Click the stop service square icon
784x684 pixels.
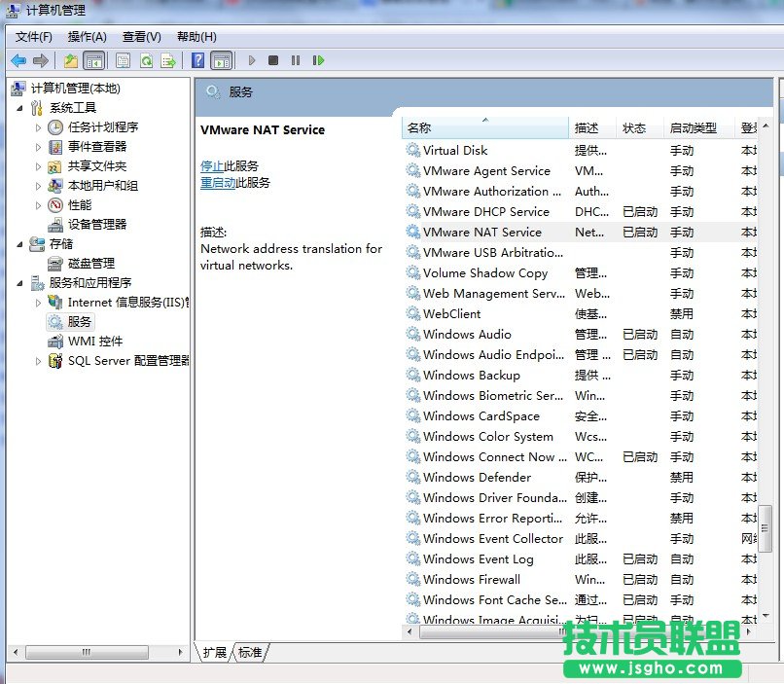tap(273, 59)
